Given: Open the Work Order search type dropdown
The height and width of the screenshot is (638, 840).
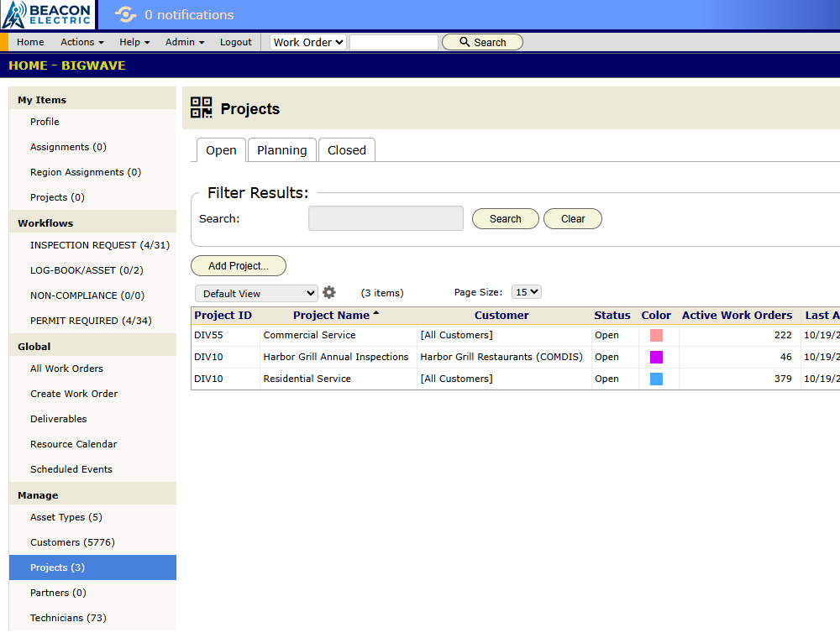Looking at the screenshot, I should click(x=308, y=42).
